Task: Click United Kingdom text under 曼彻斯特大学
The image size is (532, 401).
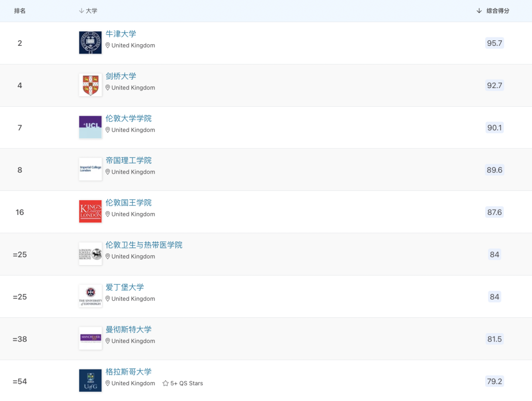Action: pyautogui.click(x=133, y=340)
